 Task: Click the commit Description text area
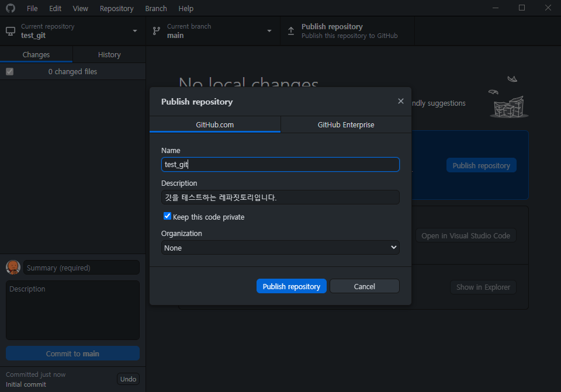72,310
